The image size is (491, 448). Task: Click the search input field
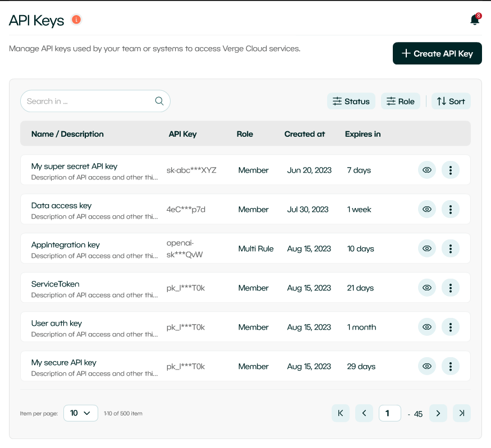pos(87,101)
